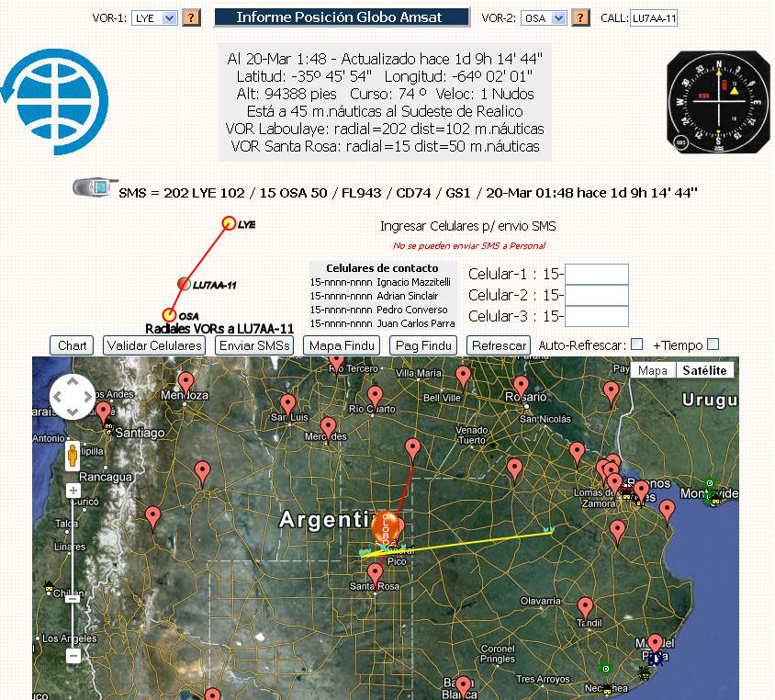Click the SMS summary line starting 202 LYE 102
Viewport: 775px width, 700px height.
(408, 193)
